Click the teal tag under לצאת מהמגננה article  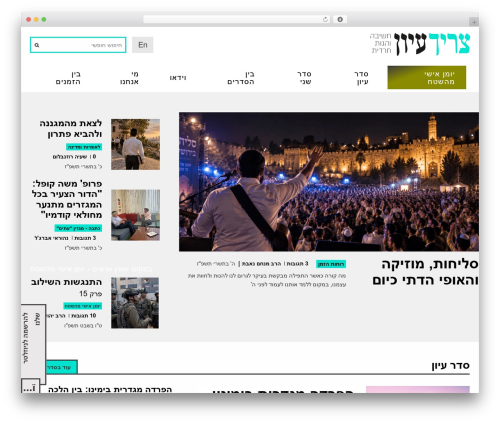(84, 147)
